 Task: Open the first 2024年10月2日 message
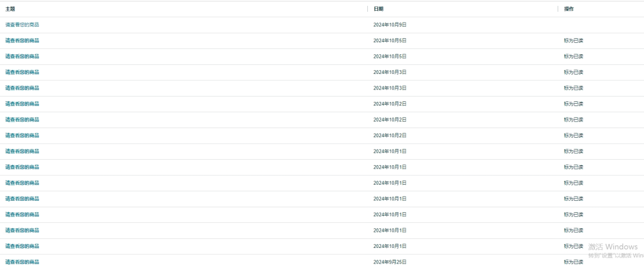tap(22, 104)
